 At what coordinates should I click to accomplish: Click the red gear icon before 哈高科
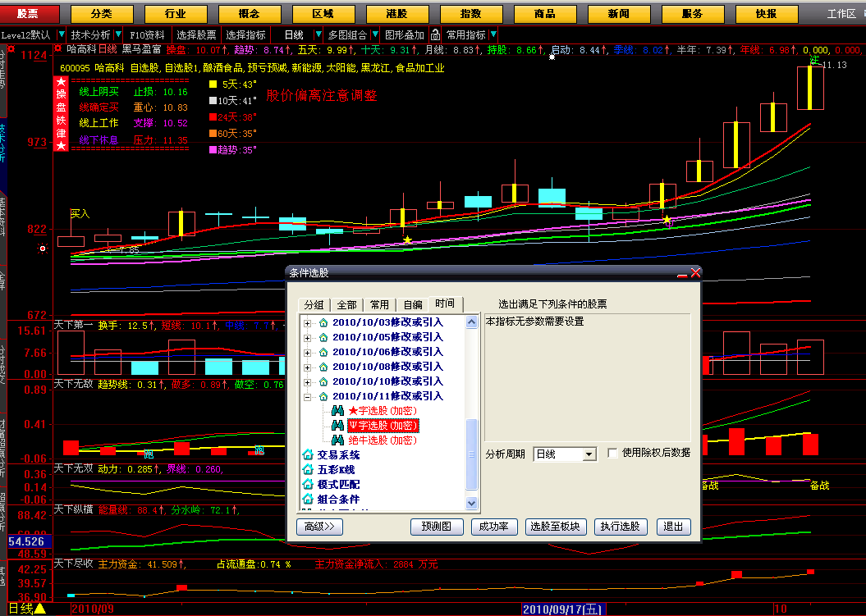(58, 49)
